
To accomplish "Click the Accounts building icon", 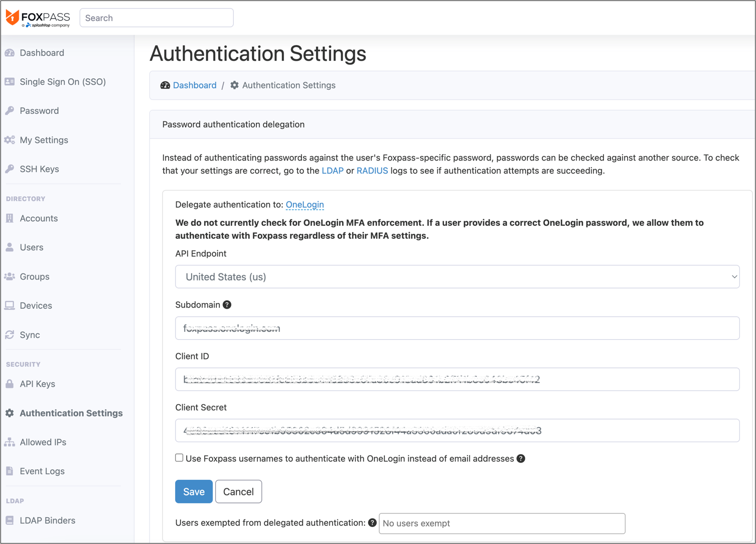I will (x=10, y=218).
